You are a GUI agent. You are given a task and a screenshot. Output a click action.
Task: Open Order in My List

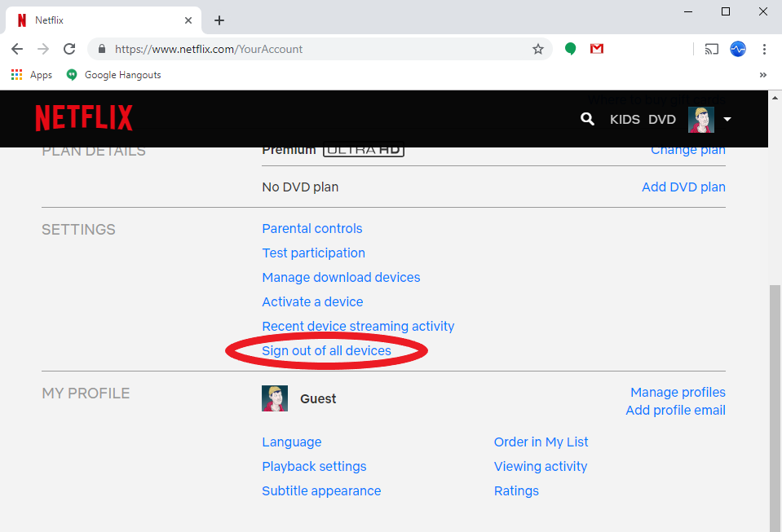click(541, 442)
